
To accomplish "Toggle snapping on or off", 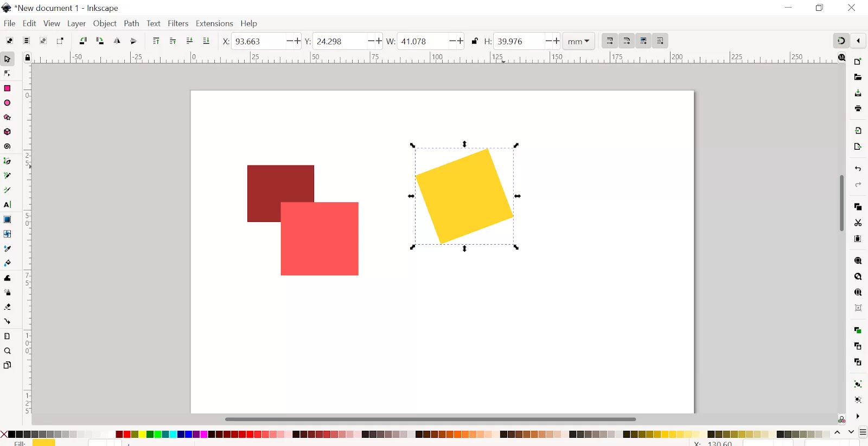I will (841, 41).
